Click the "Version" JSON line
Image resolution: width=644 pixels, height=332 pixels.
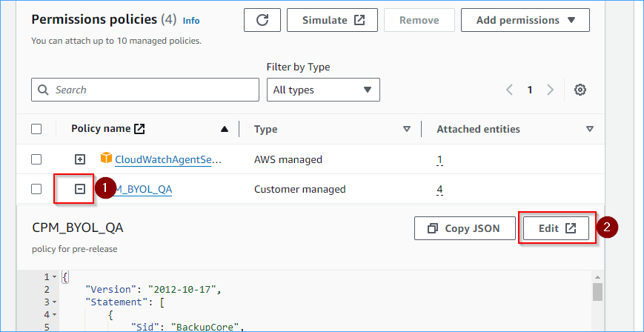[x=153, y=289]
